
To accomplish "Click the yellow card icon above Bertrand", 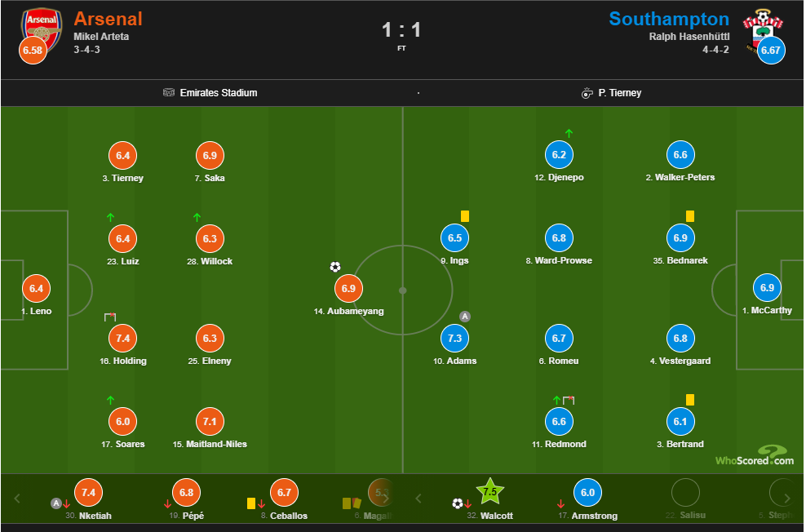I will point(690,400).
